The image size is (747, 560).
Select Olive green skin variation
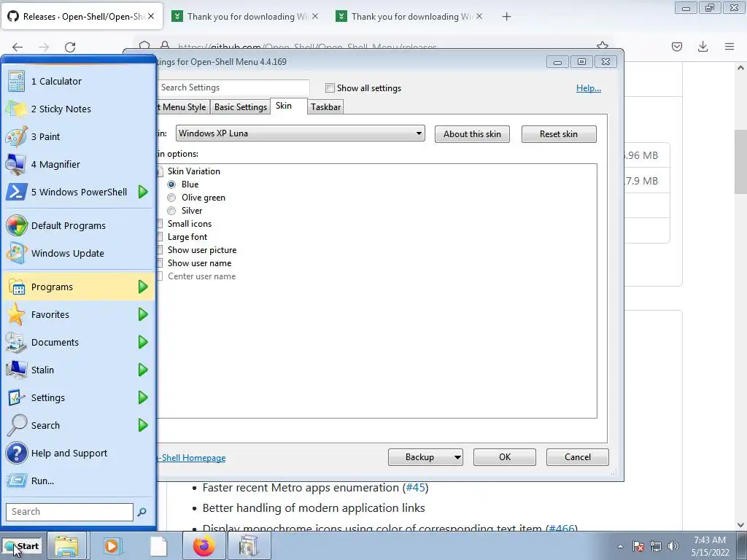pos(171,198)
